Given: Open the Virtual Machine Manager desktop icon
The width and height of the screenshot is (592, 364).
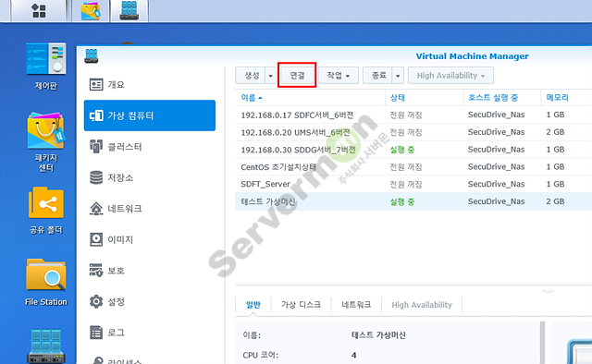Looking at the screenshot, I should click(x=45, y=346).
